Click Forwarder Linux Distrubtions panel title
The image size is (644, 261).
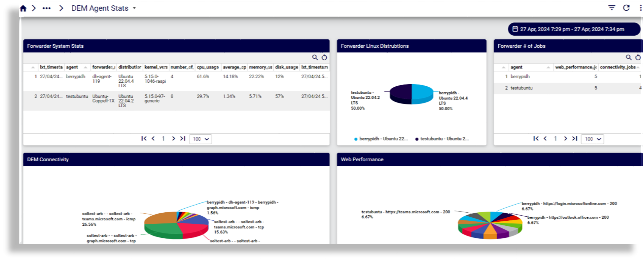pyautogui.click(x=374, y=46)
